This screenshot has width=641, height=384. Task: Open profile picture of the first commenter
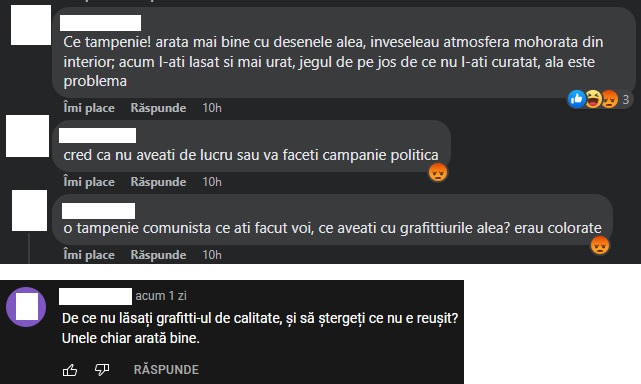[x=31, y=25]
